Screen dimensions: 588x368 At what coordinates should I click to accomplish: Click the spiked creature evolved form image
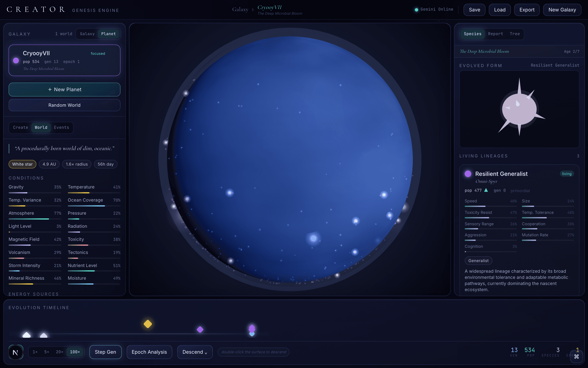519,109
